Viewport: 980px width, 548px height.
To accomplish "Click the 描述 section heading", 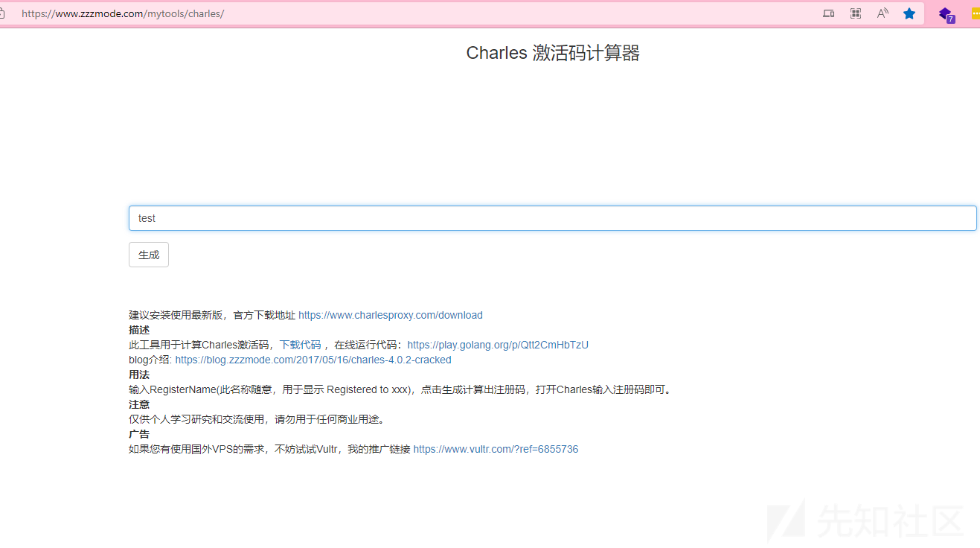I will 139,330.
